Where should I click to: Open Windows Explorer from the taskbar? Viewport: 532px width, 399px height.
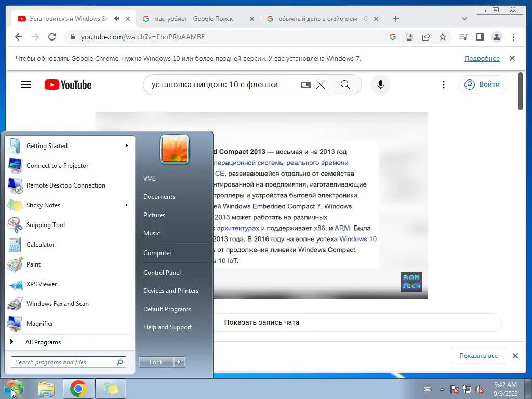[46, 389]
